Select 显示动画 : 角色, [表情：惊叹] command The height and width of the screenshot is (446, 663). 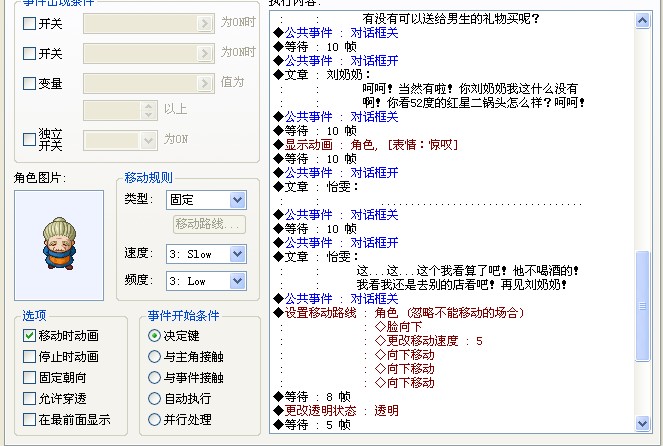point(366,145)
